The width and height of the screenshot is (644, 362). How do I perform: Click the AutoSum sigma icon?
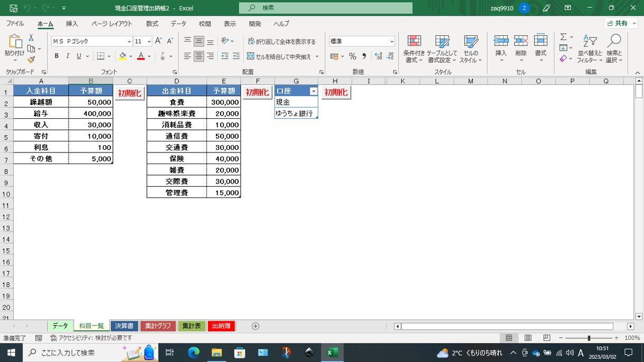coord(563,37)
